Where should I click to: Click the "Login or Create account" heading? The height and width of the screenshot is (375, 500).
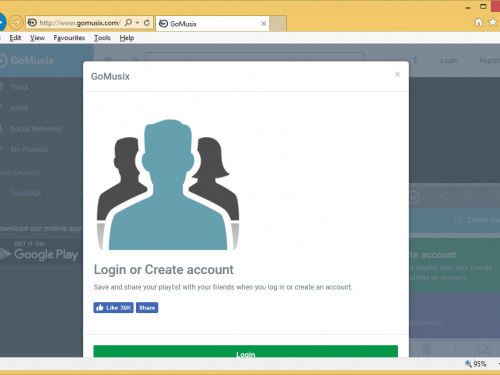[x=164, y=270]
